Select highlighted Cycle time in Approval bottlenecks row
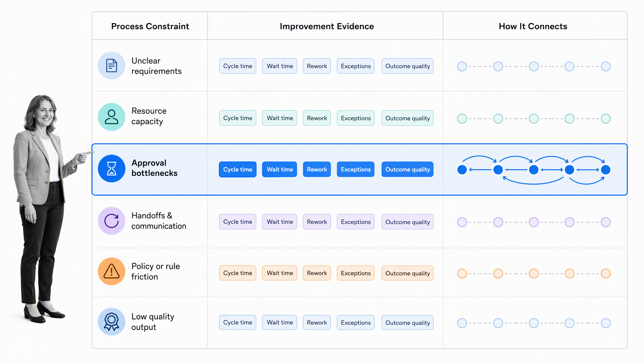 coord(238,169)
